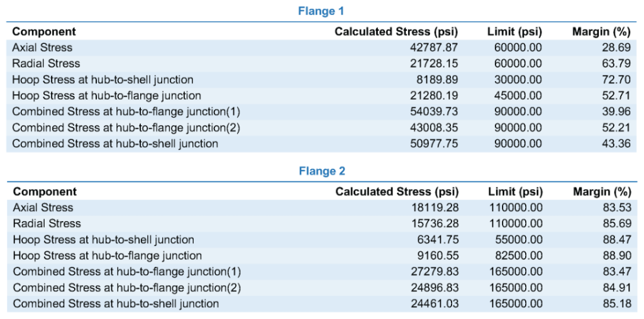Select Flange 2 Combined Stress at hub-to-flange junction(2) label
Viewport: 644px width, 319px height.
coord(127,288)
